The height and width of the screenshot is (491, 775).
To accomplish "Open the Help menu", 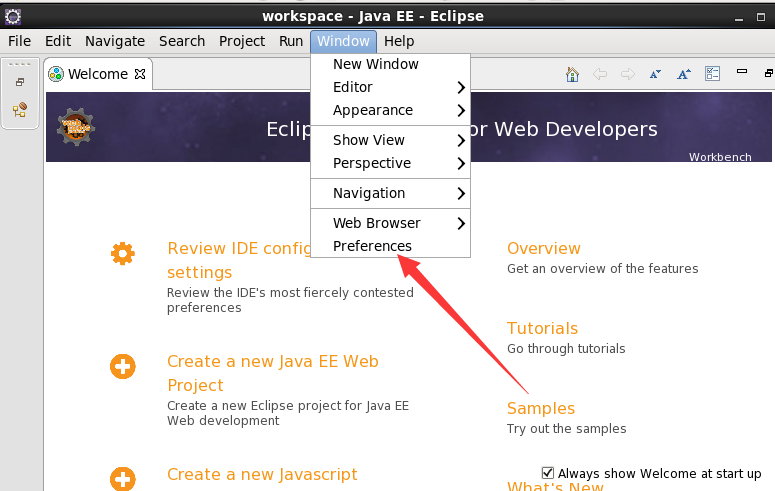I will tap(399, 41).
